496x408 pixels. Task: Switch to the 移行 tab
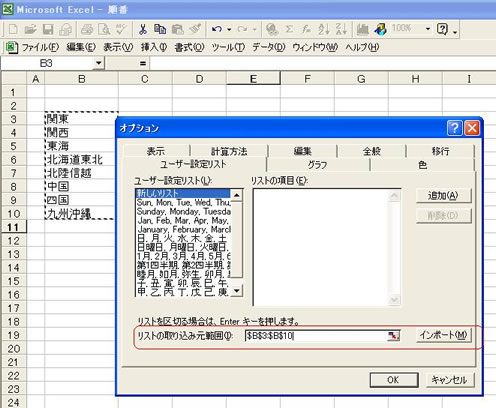441,151
